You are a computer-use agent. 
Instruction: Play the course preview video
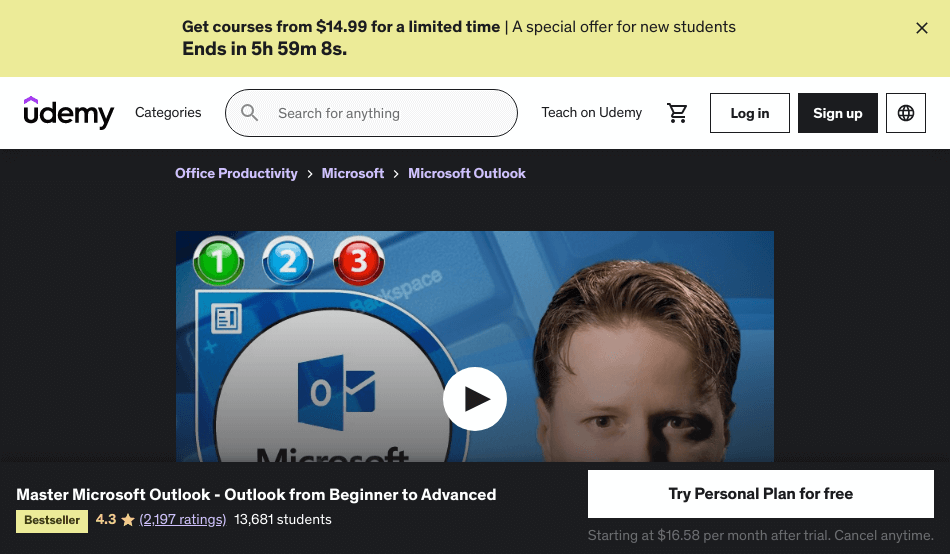coord(475,399)
